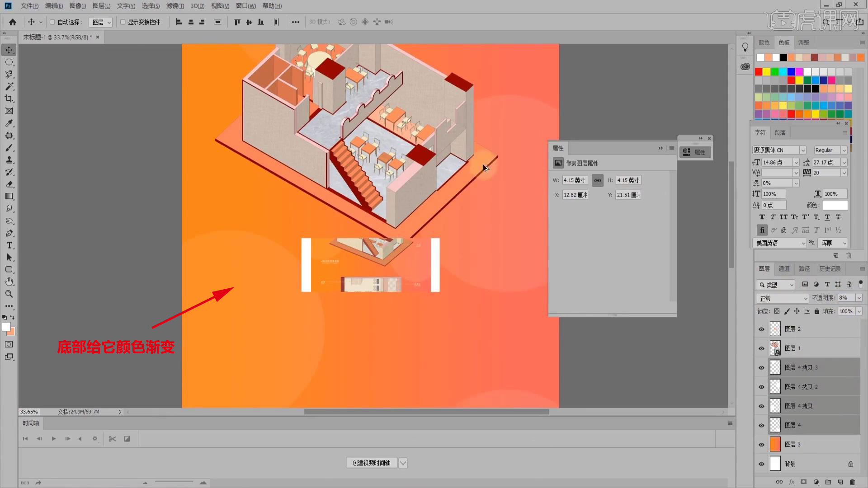
Task: Select the Eraser tool
Action: 9,184
